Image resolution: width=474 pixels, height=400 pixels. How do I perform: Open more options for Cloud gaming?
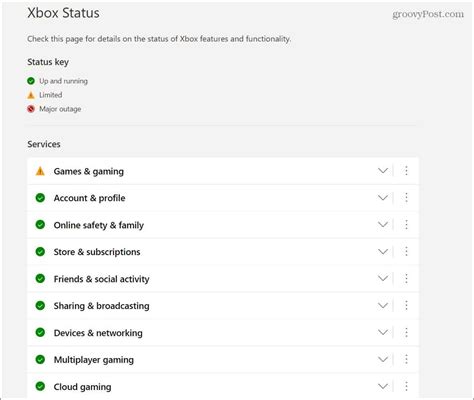point(406,386)
